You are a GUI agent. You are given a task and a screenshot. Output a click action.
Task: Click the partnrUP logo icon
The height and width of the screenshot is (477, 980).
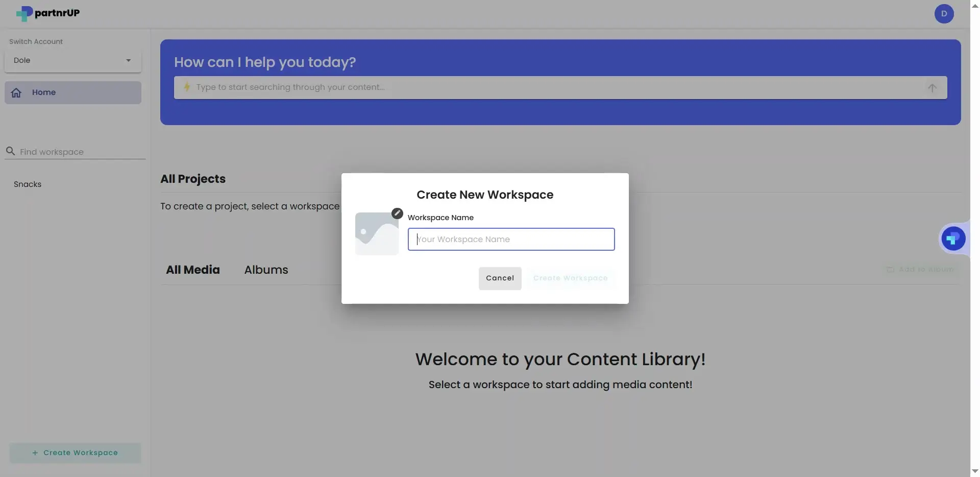(24, 14)
